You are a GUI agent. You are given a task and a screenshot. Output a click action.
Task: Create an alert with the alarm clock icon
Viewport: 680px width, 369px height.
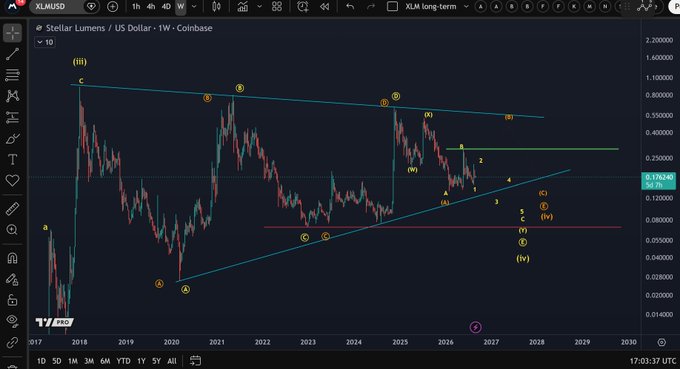(303, 7)
